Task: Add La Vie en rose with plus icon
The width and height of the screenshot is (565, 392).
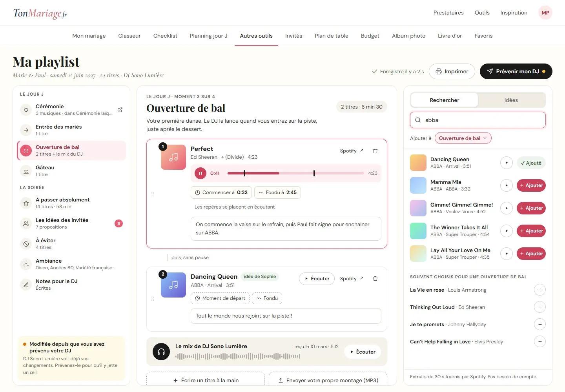Action: tap(540, 290)
